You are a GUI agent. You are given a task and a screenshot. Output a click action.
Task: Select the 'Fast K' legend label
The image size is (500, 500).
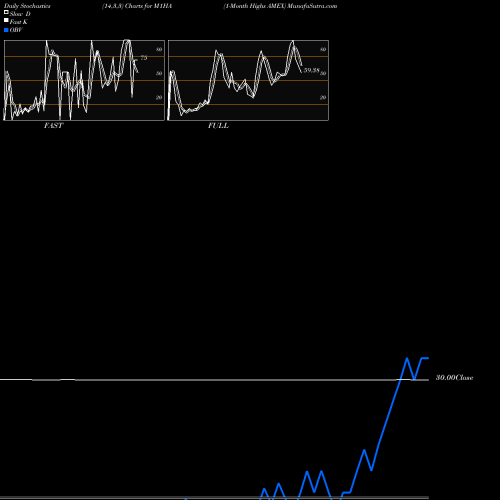pos(19,22)
